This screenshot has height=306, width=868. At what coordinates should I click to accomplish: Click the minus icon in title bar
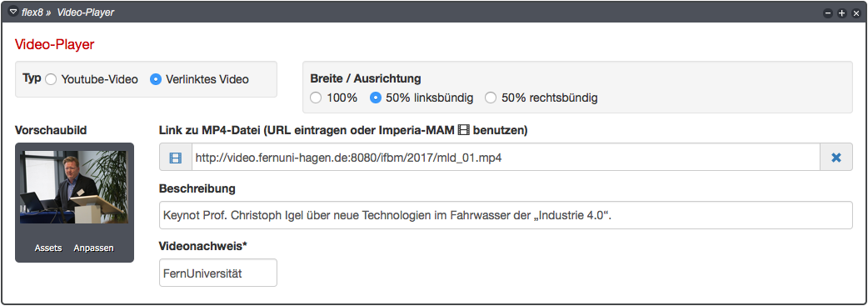coord(828,13)
